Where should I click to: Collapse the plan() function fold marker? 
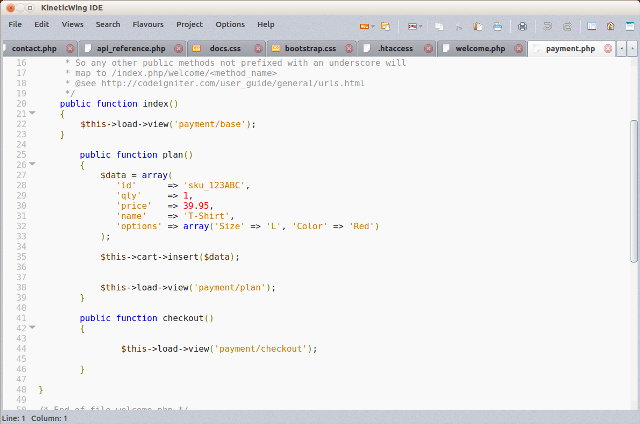pyautogui.click(x=32, y=165)
